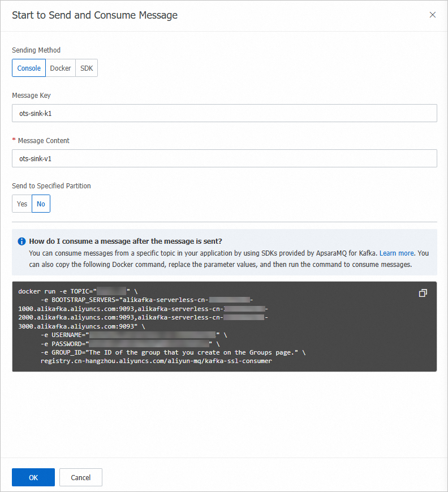Click into the Message Content field
448x492 pixels.
[x=224, y=158]
